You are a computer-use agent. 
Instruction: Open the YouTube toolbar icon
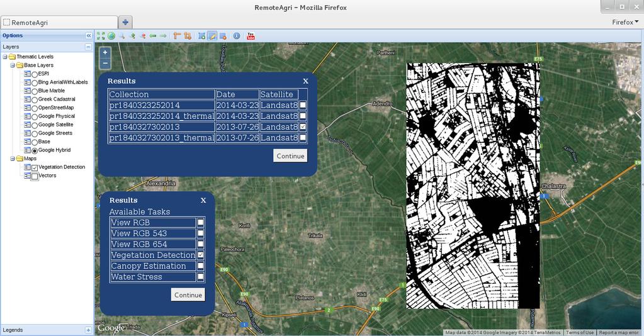coord(251,36)
